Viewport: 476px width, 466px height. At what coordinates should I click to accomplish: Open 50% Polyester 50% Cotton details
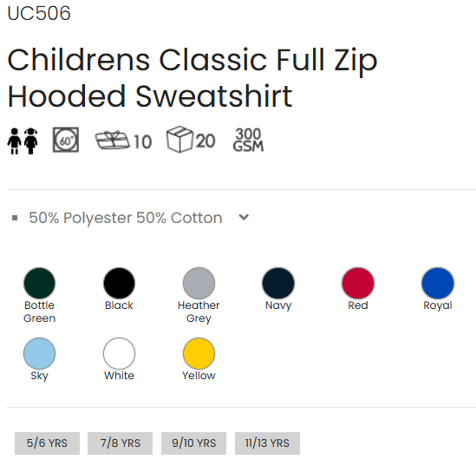[126, 218]
